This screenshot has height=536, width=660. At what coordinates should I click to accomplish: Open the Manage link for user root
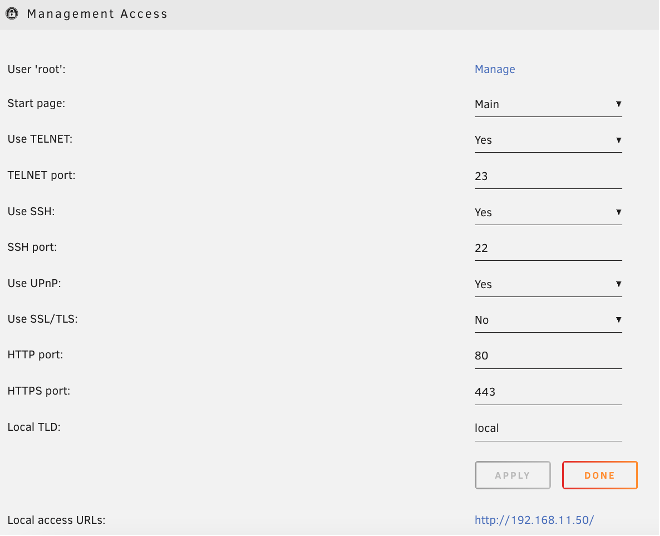pos(495,69)
